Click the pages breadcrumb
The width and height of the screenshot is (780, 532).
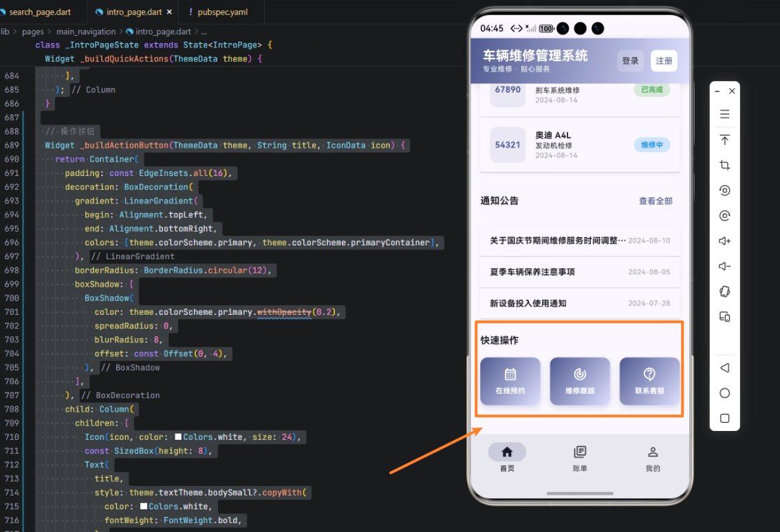[33, 32]
